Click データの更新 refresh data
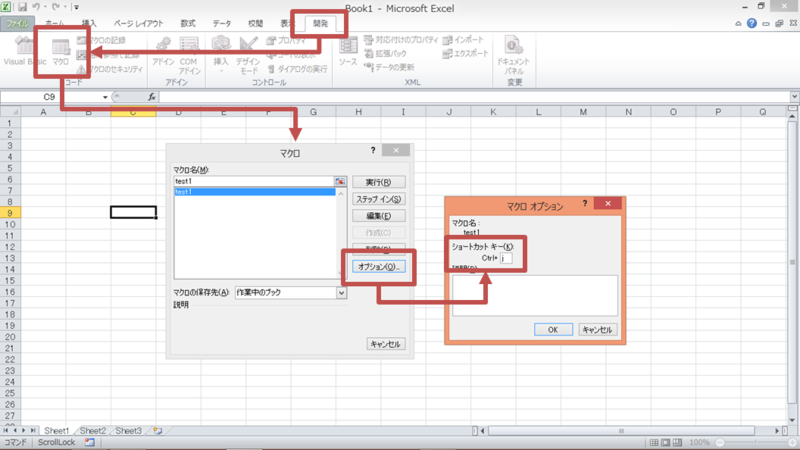Image resolution: width=800 pixels, height=450 pixels. (389, 67)
